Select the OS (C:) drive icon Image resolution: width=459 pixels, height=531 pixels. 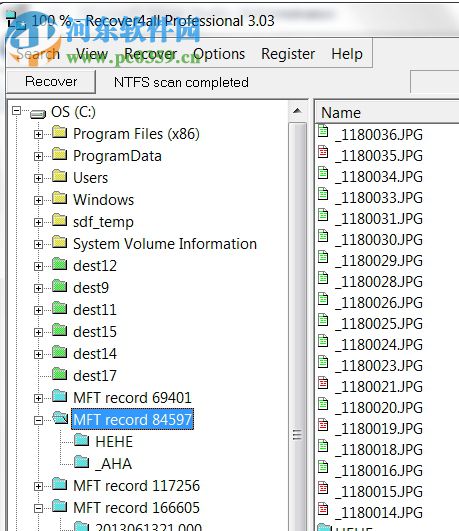pyautogui.click(x=38, y=114)
